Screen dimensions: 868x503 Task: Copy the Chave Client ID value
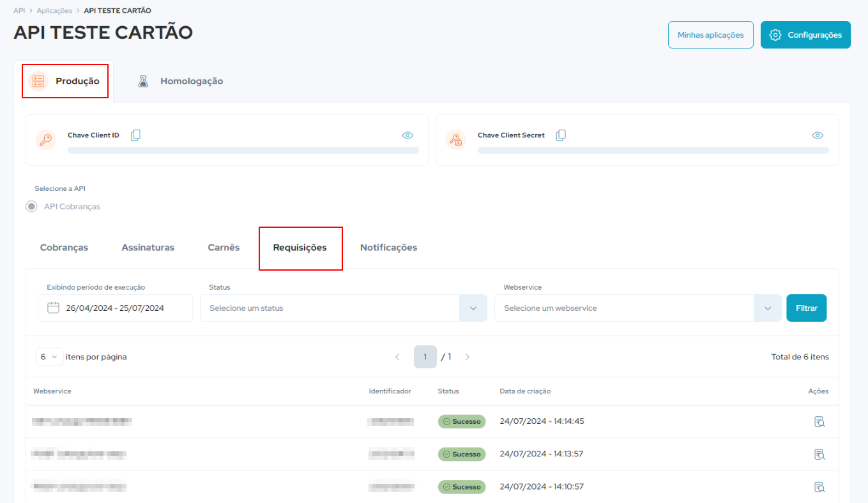coord(135,135)
